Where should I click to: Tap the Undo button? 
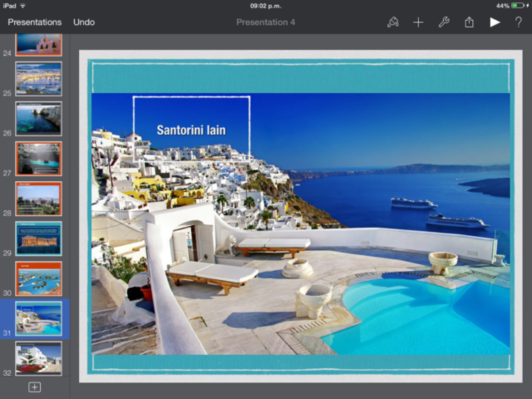click(84, 22)
